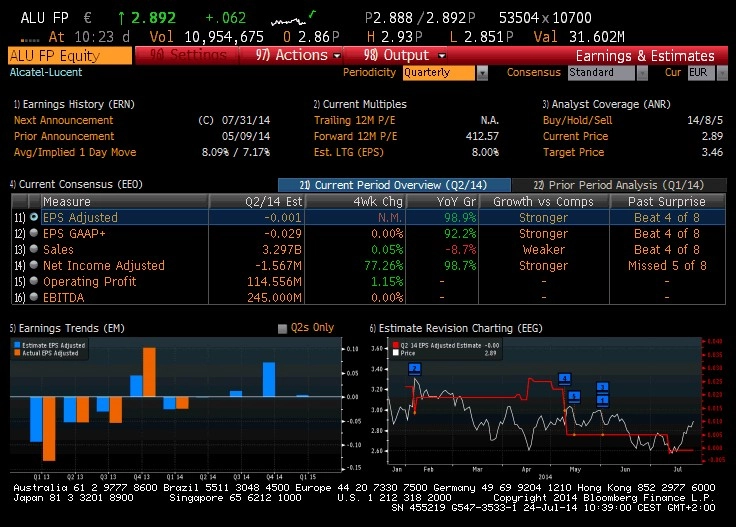The image size is (736, 527).
Task: Click the Earnings & Estimates title
Action: click(x=645, y=56)
